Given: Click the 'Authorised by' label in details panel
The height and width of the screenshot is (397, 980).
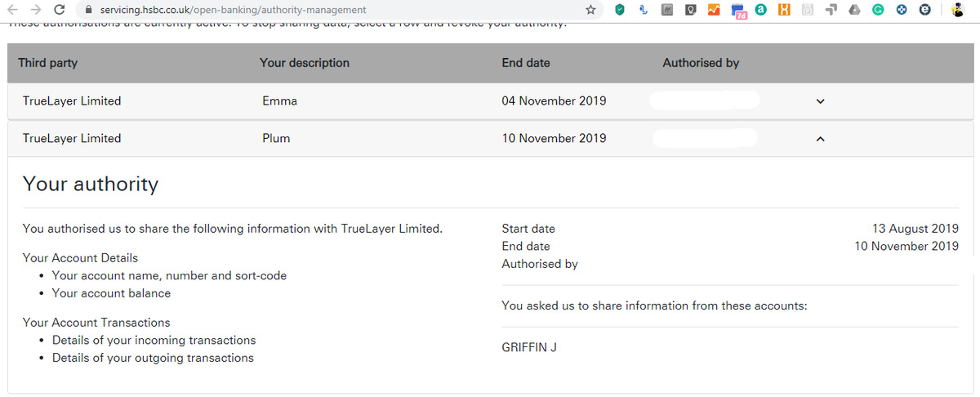Looking at the screenshot, I should [540, 264].
